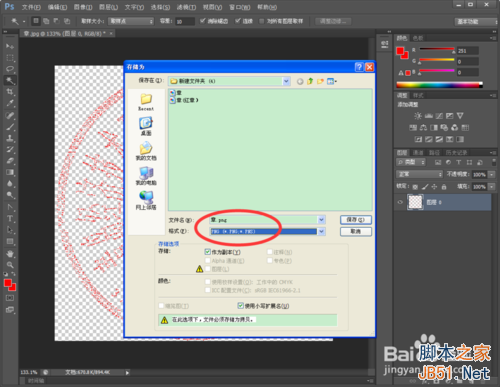Expand the file format dropdown
The height and width of the screenshot is (387, 500).
coord(321,231)
